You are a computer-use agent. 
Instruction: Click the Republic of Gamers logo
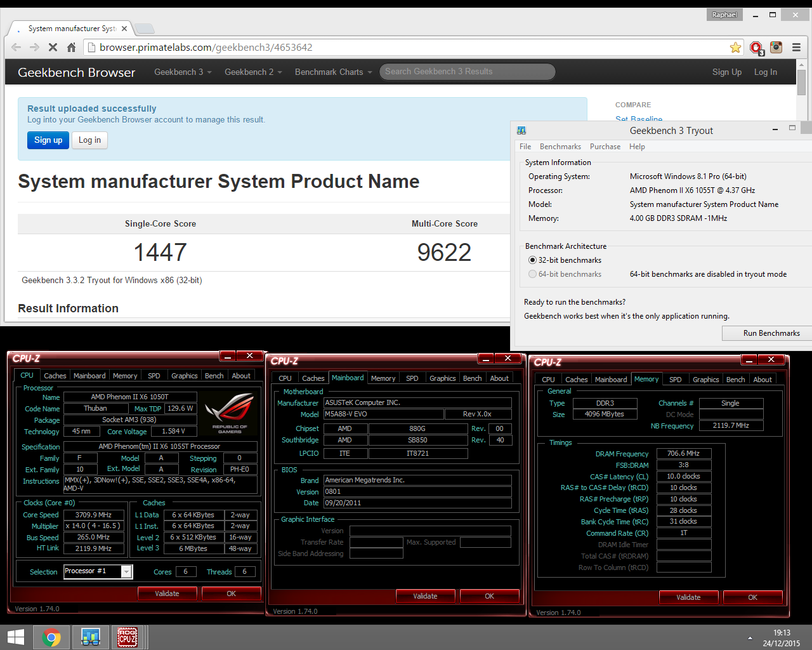point(230,413)
